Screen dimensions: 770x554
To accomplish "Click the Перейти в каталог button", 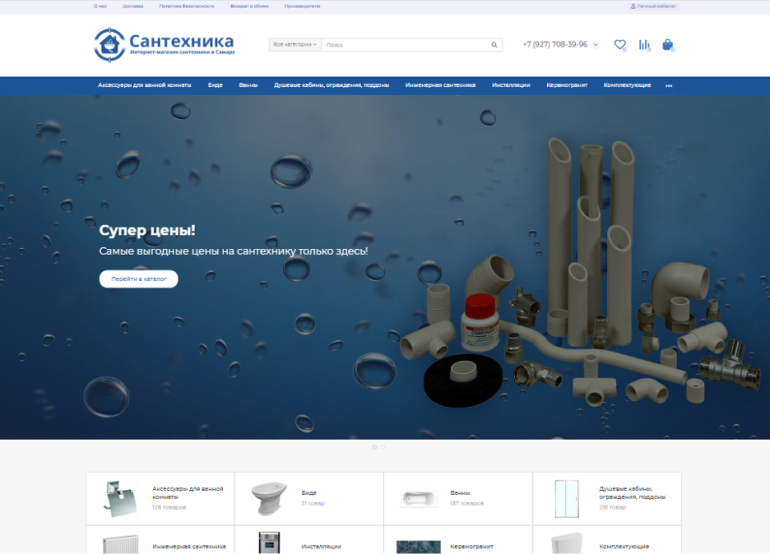I will point(139,279).
